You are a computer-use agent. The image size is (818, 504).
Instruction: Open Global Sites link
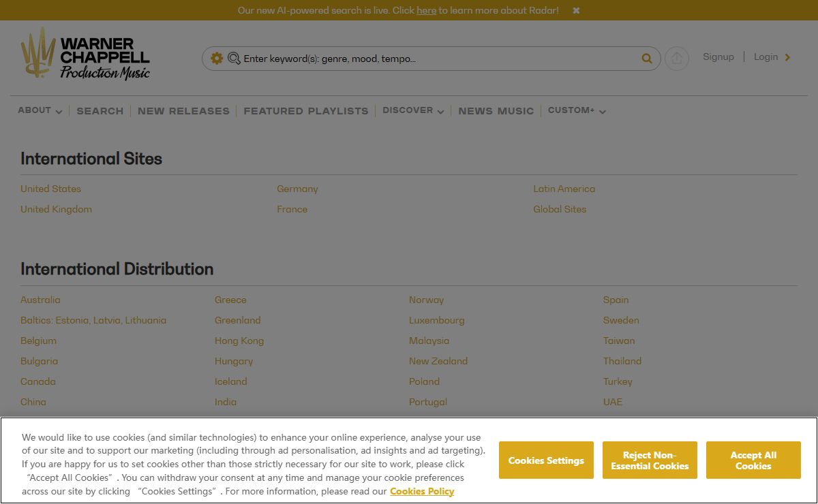tap(560, 209)
